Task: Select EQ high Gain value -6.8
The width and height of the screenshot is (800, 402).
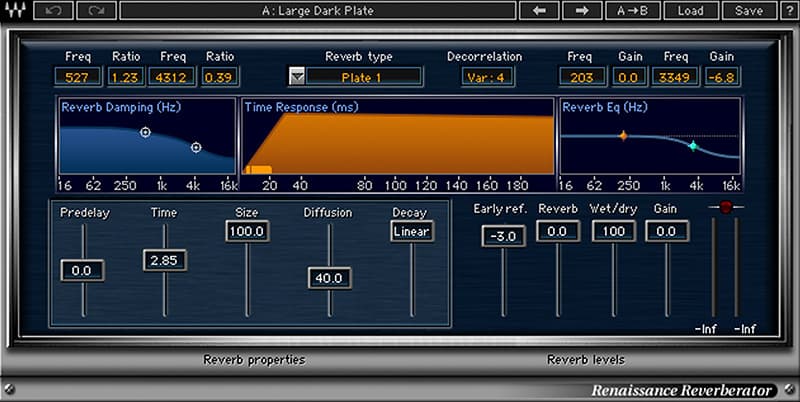Action: click(x=722, y=77)
